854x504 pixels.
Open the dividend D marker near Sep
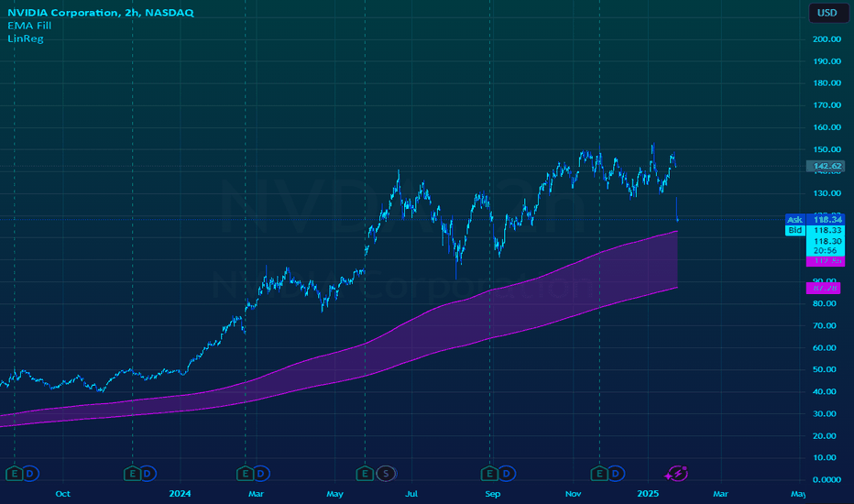[x=506, y=474]
